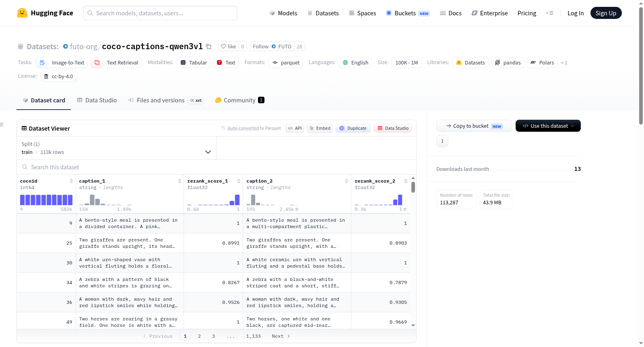Click the Embed button

click(320, 128)
